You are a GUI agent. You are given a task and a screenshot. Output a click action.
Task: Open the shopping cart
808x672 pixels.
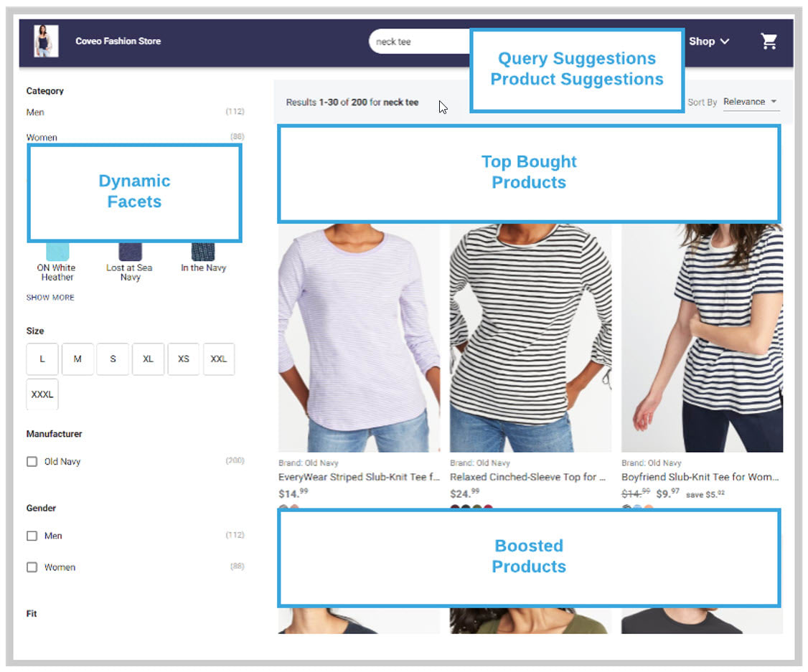pyautogui.click(x=769, y=42)
